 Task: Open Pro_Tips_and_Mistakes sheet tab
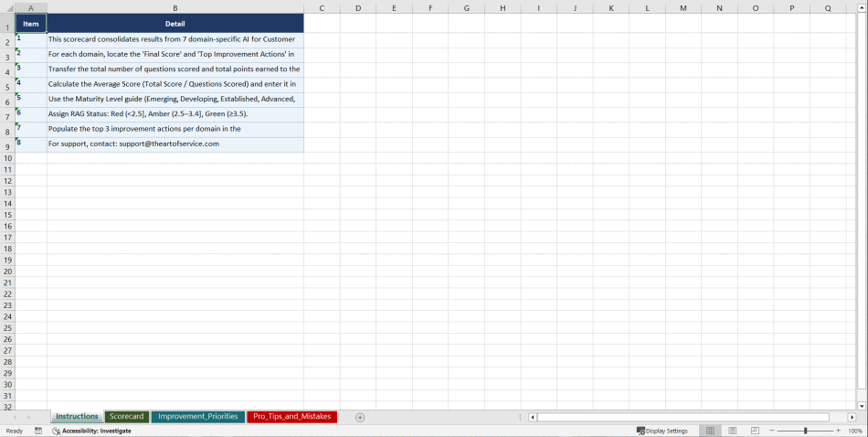291,417
